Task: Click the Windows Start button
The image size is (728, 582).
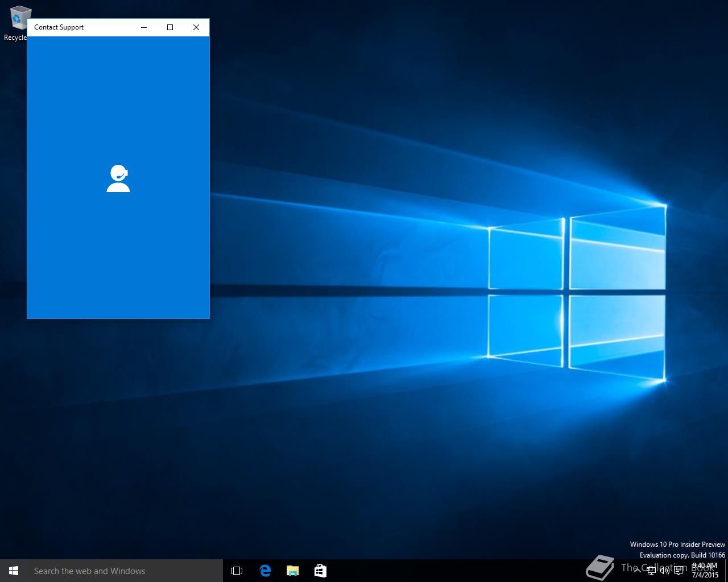Action: pos(14,571)
